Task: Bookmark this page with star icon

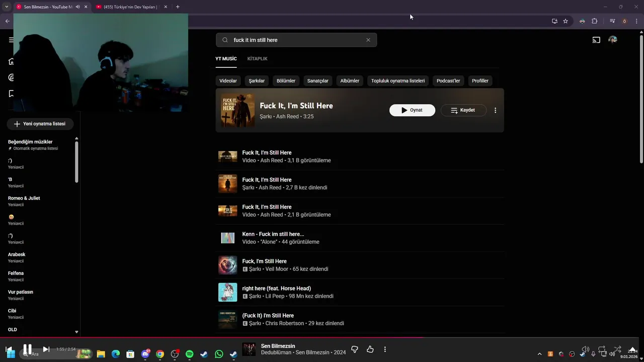Action: (x=566, y=21)
